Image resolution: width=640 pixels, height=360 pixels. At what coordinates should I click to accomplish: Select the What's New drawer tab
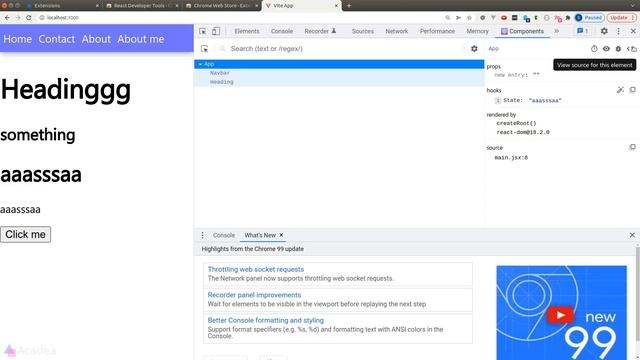(260, 235)
